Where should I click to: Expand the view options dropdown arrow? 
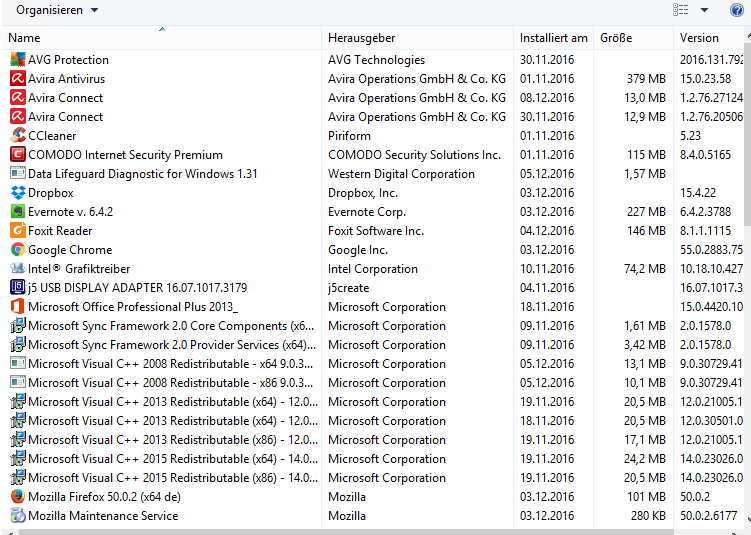coord(704,10)
